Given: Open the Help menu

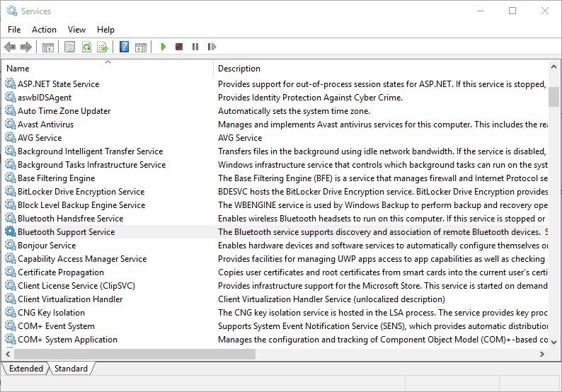Looking at the screenshot, I should pos(105,30).
